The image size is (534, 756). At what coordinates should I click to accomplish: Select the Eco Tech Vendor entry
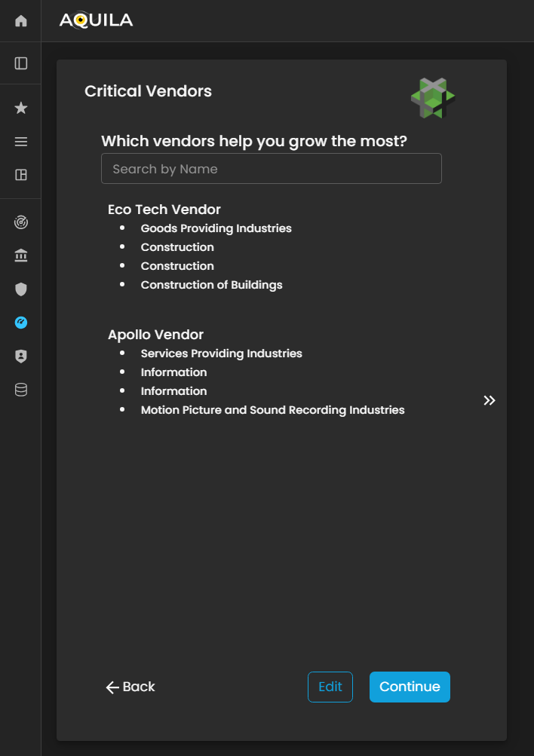click(164, 210)
